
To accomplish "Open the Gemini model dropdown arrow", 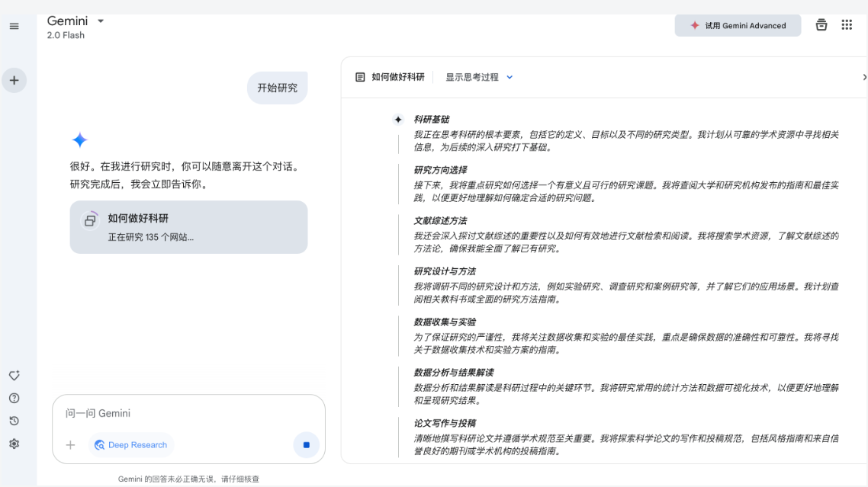I will click(101, 21).
